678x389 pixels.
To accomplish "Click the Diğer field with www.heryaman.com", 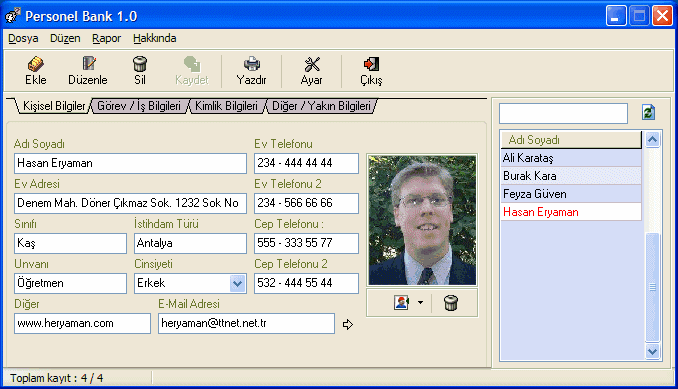I will pyautogui.click(x=82, y=323).
